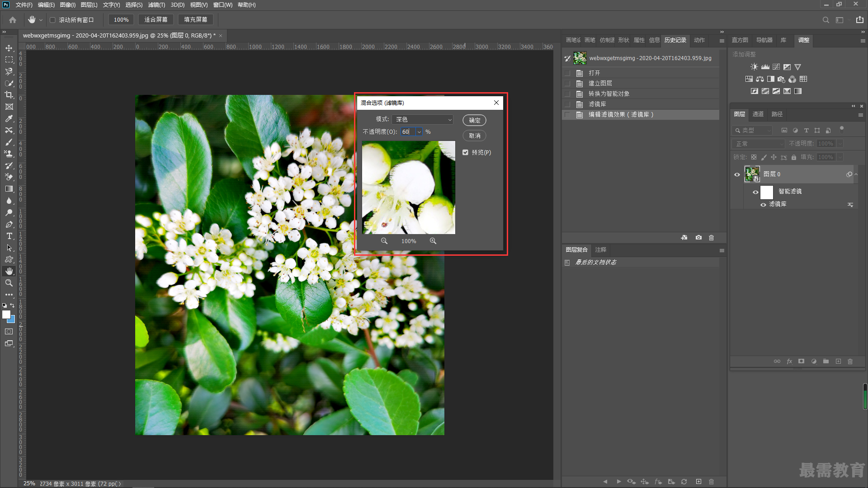868x488 pixels.
Task: Open the 不透明度 dropdown arrow in dialog
Action: click(419, 132)
